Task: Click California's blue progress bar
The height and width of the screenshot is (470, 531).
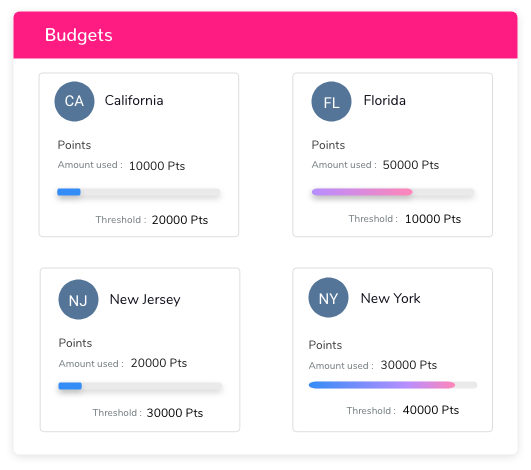Action: click(x=139, y=192)
